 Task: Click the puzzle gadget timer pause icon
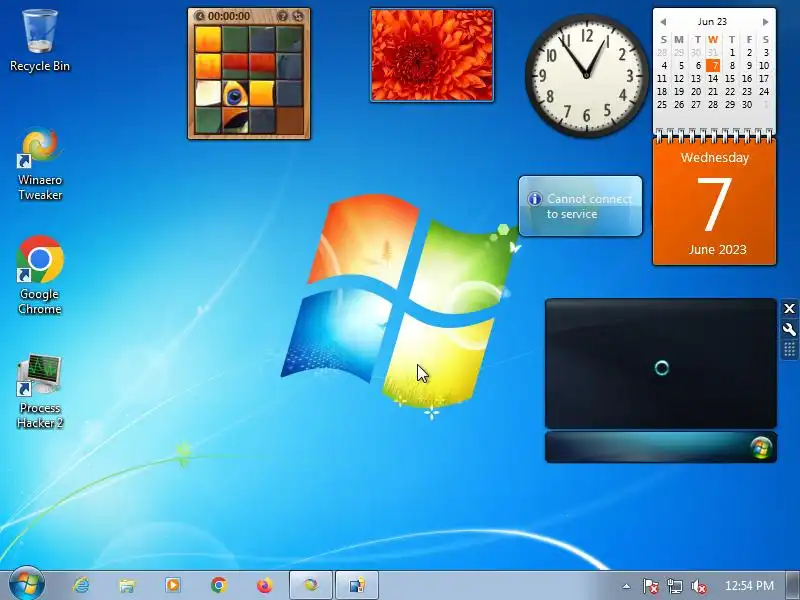200,16
